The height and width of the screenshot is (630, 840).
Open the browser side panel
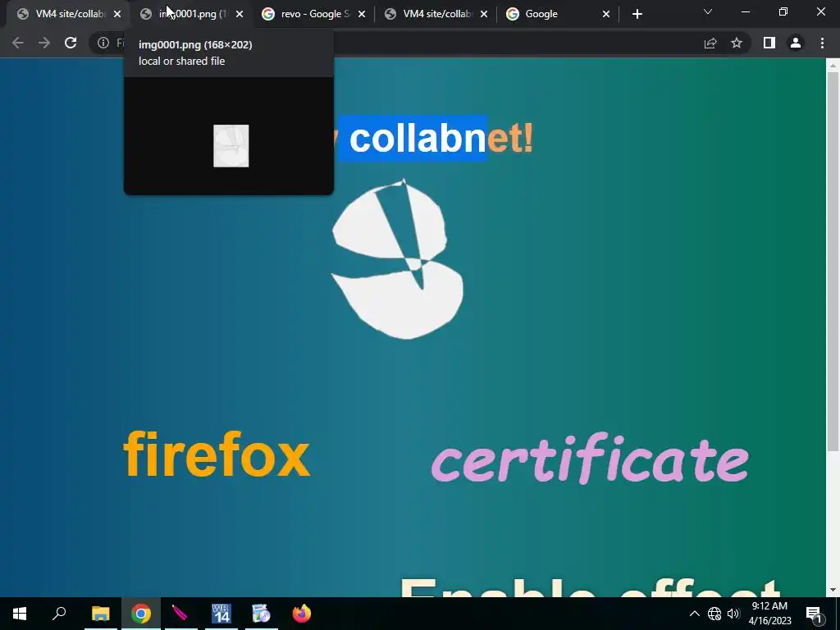click(769, 43)
